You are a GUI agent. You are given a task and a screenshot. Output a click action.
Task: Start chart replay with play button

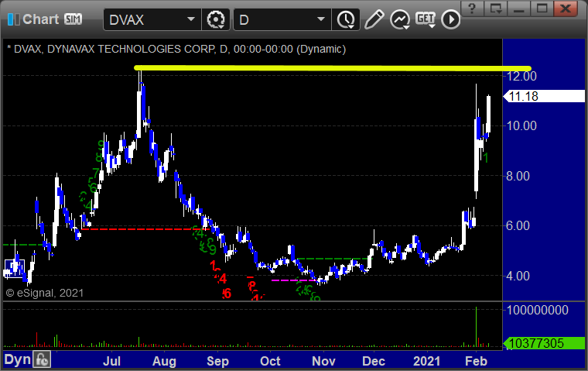450,19
